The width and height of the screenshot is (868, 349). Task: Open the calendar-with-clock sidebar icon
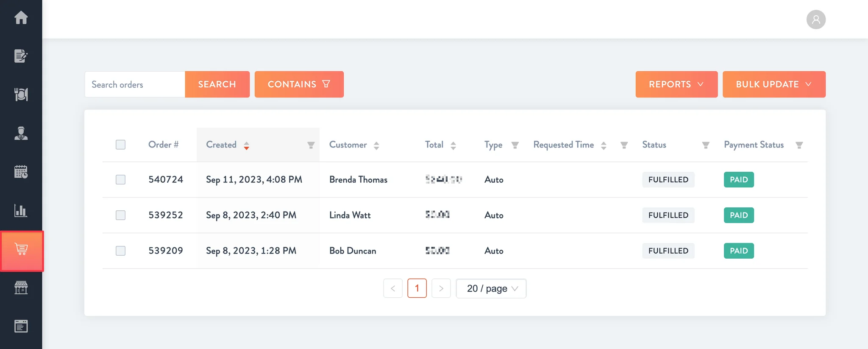[21, 172]
